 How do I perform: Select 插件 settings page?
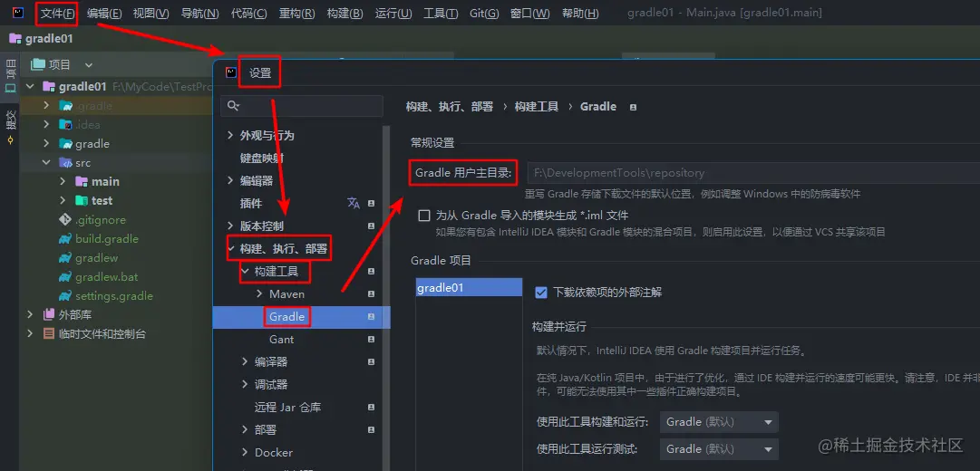click(250, 204)
